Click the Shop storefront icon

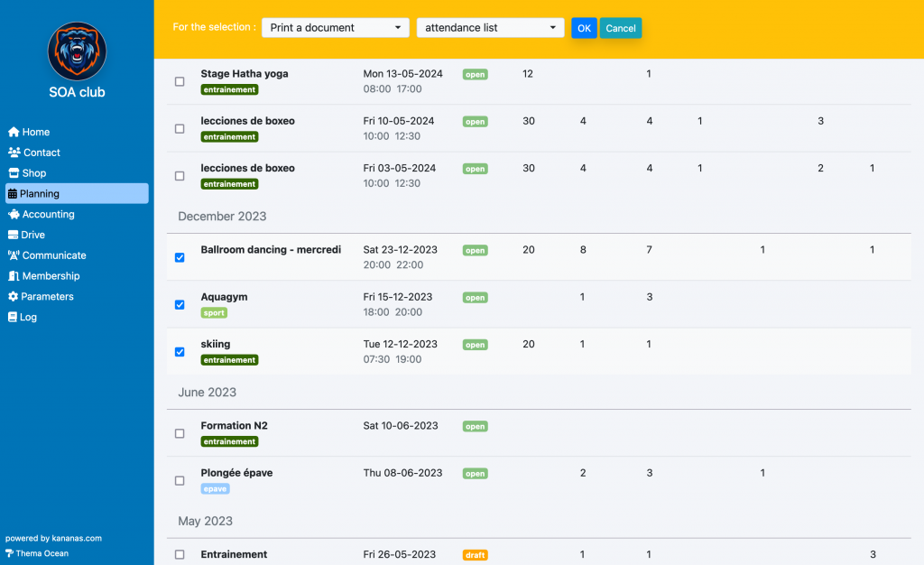click(x=14, y=173)
